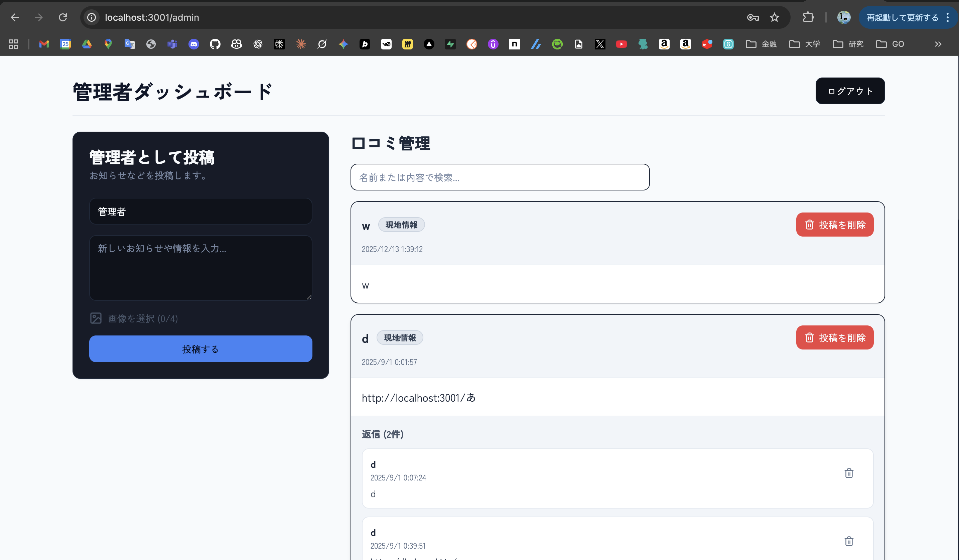Delete the first reply by d
This screenshot has height=560, width=959.
(x=849, y=473)
